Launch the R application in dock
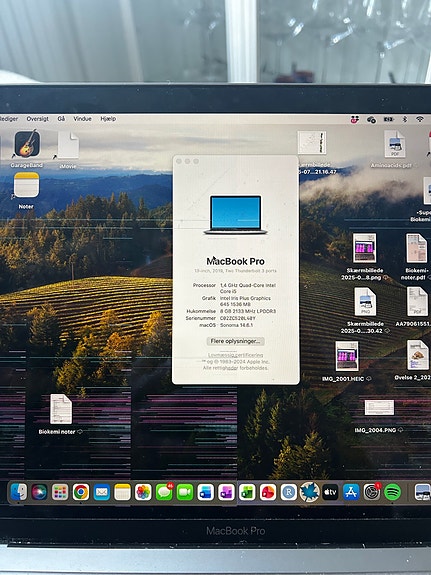431x575 pixels. [x=289, y=492]
